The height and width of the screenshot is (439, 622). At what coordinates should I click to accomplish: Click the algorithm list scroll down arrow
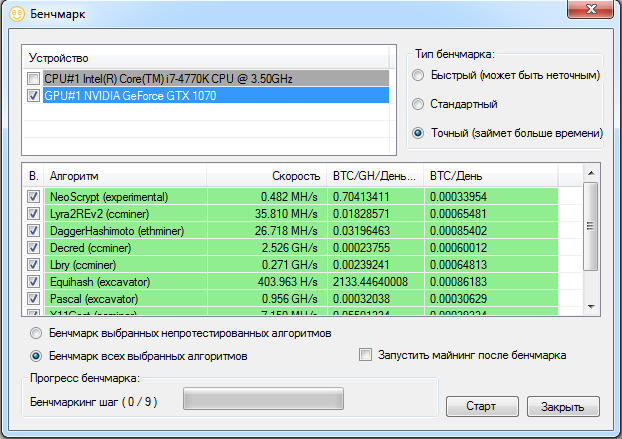click(x=591, y=307)
